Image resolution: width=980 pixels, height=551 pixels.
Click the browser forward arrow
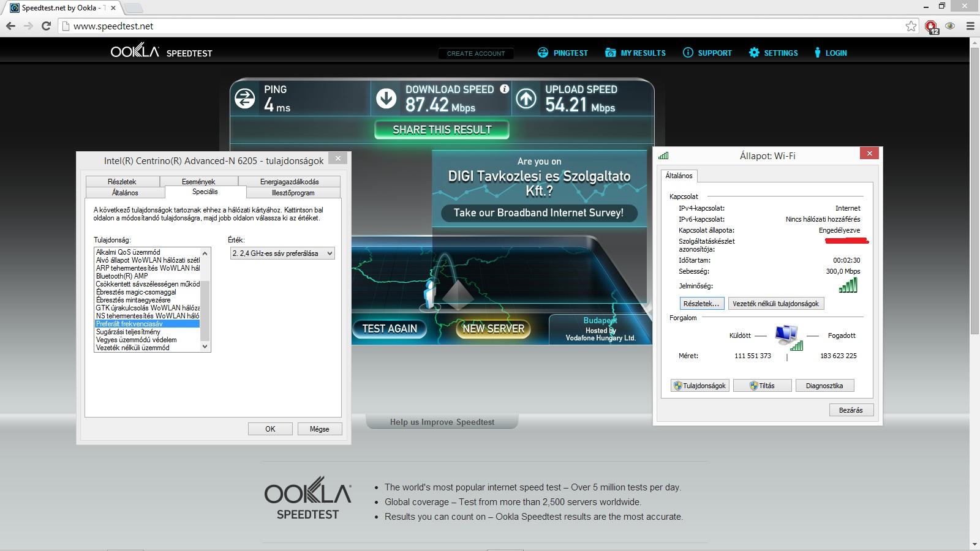28,26
